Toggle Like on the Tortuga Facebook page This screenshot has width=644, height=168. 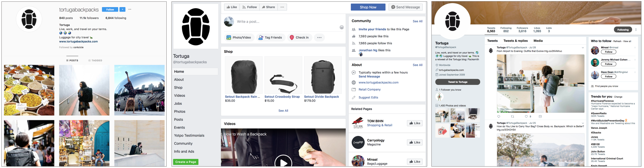[232, 7]
